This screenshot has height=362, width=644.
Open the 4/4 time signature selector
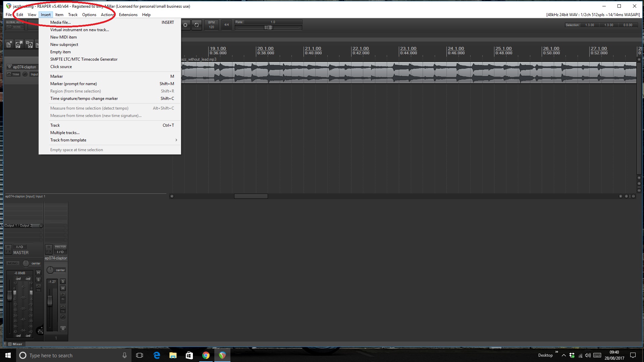(226, 25)
